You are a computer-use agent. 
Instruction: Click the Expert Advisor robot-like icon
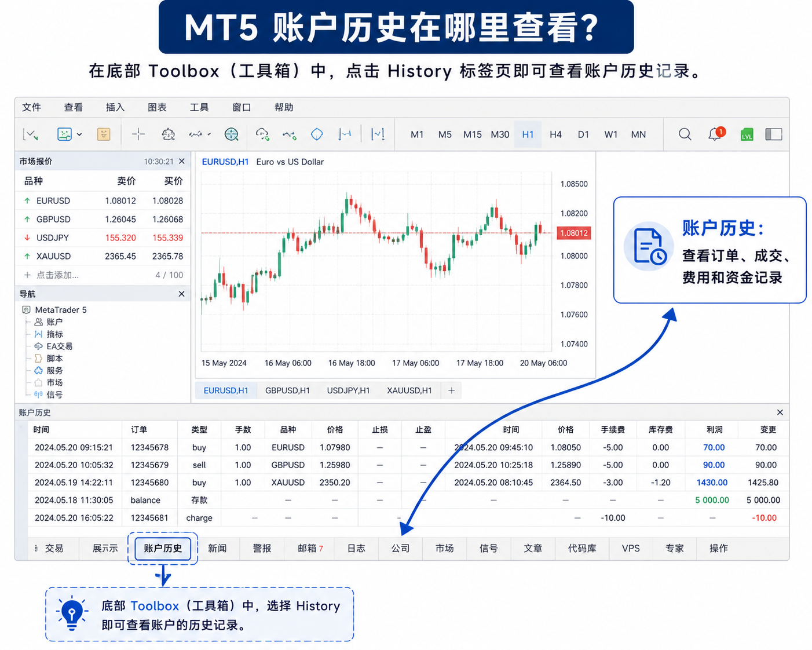(168, 134)
